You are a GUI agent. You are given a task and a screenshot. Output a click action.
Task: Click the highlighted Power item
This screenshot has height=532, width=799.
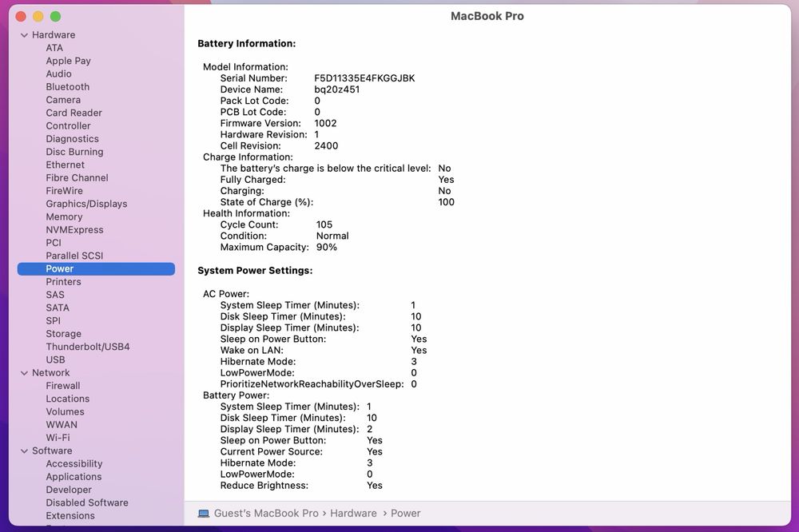pyautogui.click(x=97, y=269)
